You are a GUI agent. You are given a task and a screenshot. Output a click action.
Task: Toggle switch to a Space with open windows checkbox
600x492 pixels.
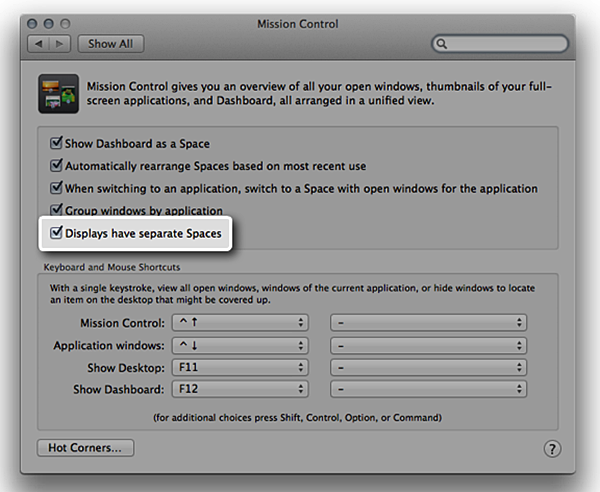(56, 188)
